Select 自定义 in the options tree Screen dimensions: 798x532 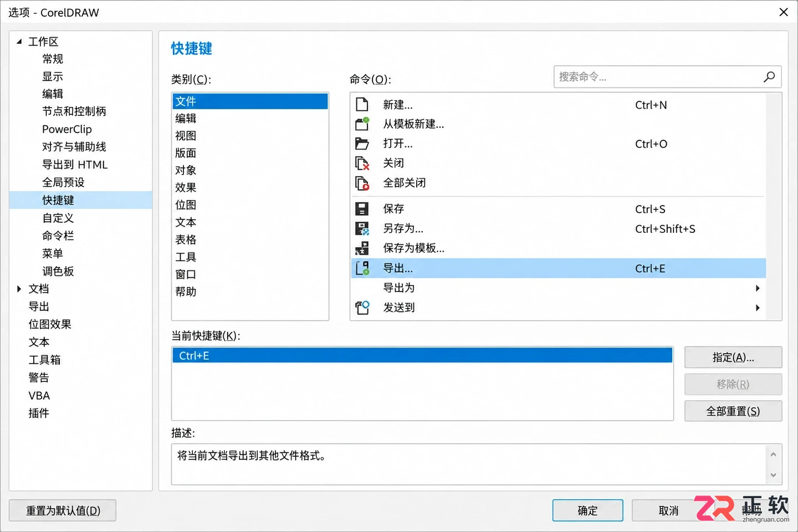[58, 218]
